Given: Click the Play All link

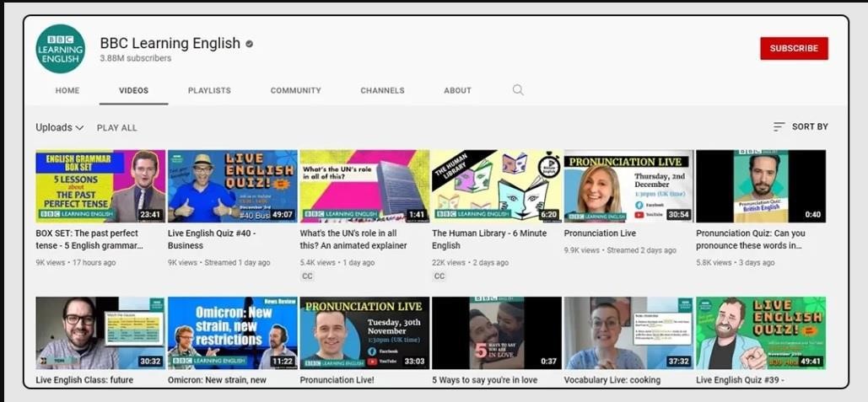Looking at the screenshot, I should point(116,128).
